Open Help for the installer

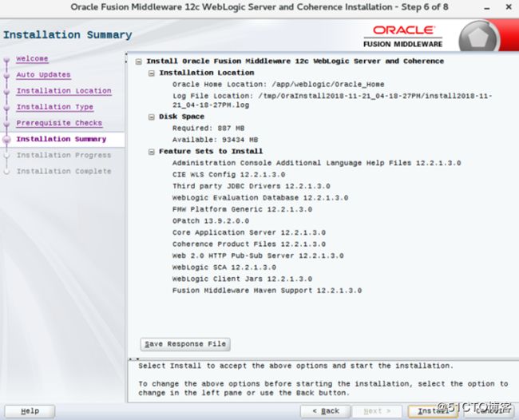tap(30, 411)
